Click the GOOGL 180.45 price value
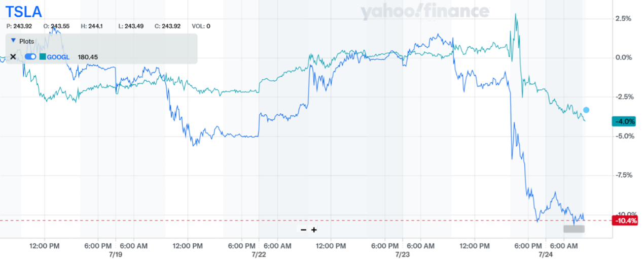Image resolution: width=644 pixels, height=259 pixels. tap(88, 56)
